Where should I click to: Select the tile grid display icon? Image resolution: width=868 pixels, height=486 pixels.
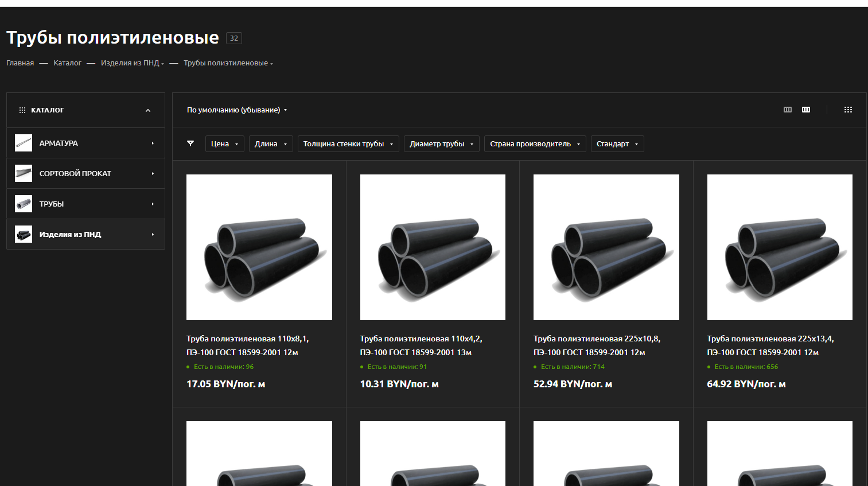pos(848,110)
